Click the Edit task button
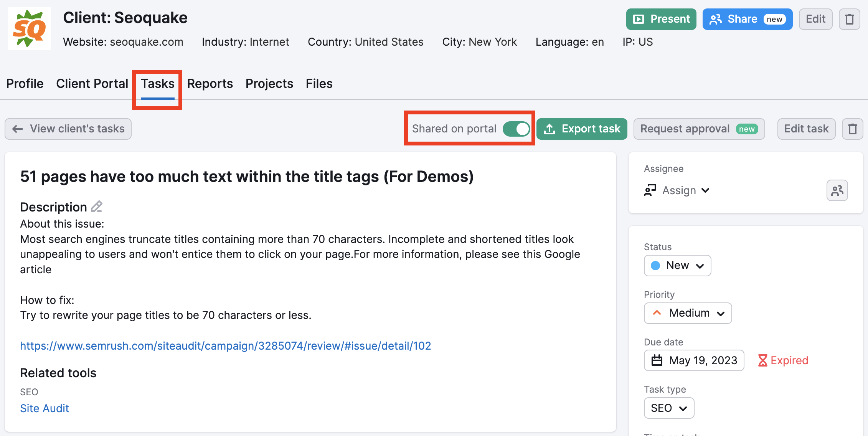 click(x=806, y=129)
